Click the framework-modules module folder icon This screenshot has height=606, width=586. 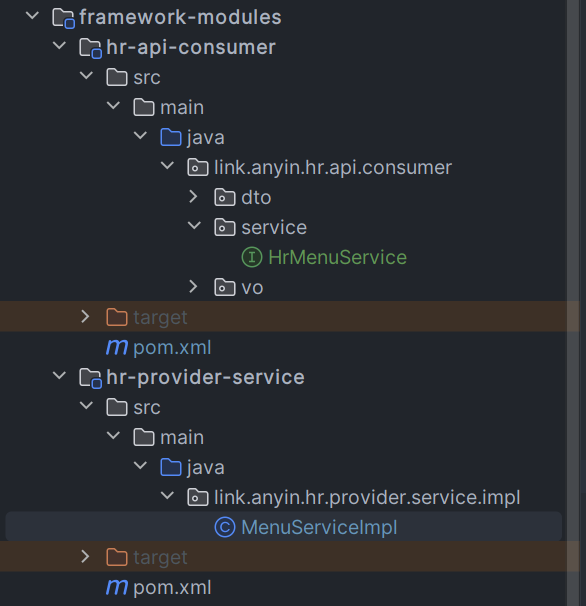pyautogui.click(x=63, y=18)
